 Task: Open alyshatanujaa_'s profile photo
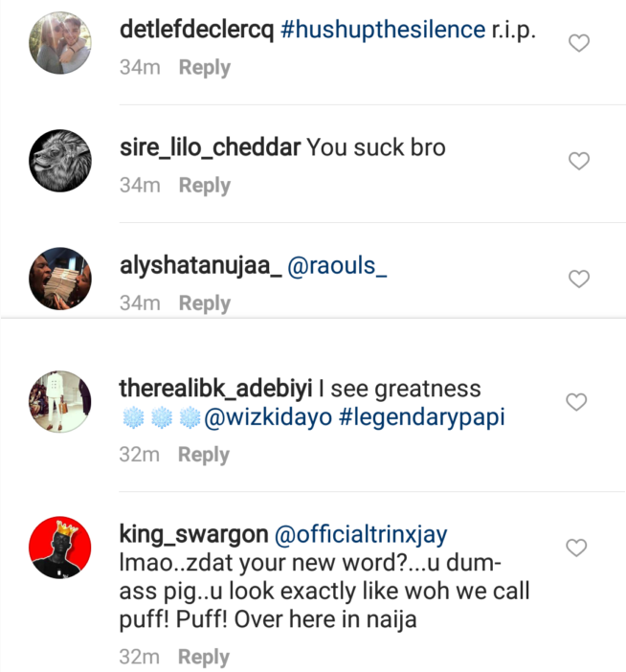click(x=60, y=279)
